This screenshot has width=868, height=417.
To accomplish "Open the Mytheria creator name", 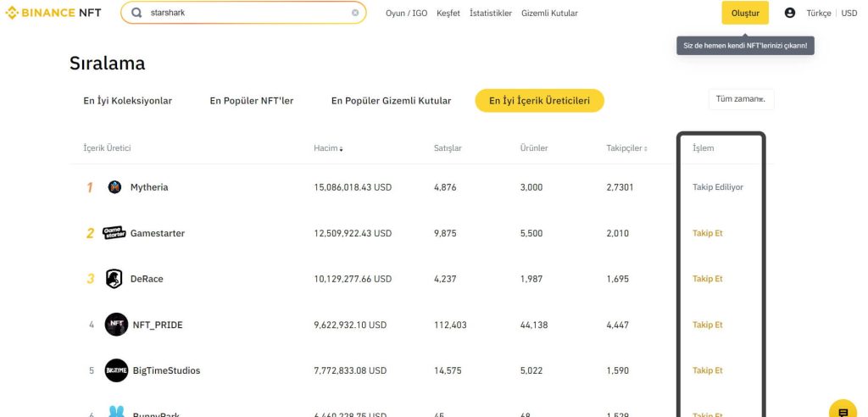I will click(x=149, y=187).
